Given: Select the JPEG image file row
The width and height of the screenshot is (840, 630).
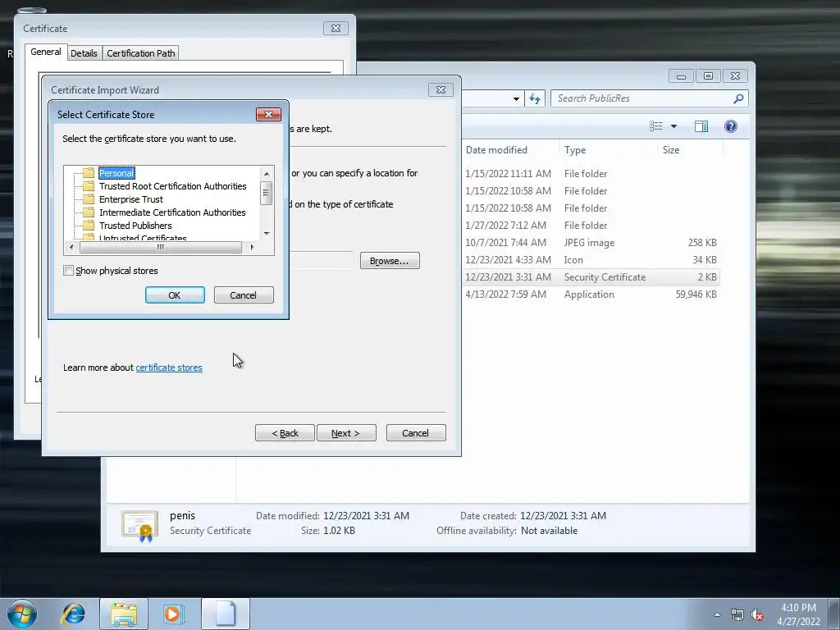Looking at the screenshot, I should pos(591,243).
